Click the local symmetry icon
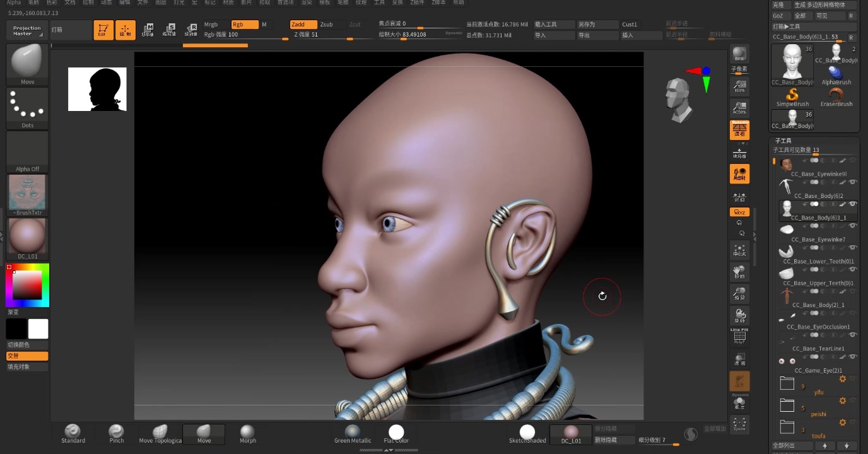Screen dimensions: 868x454 [x=739, y=174]
